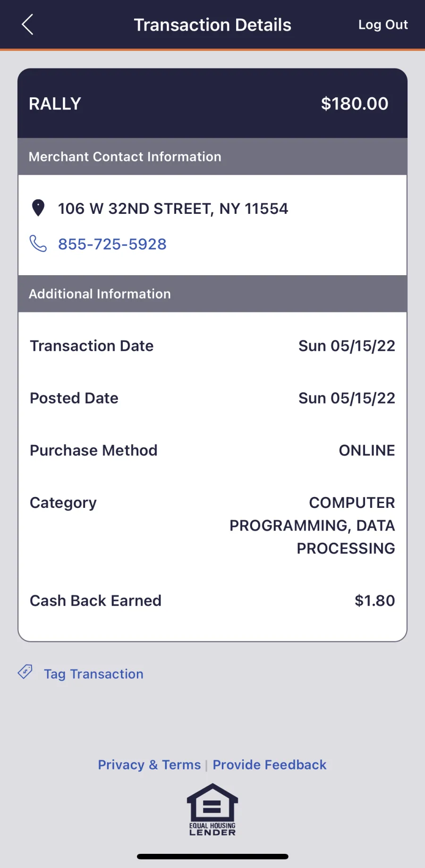This screenshot has height=868, width=425.
Task: Tap the Additional Information section header
Action: [100, 294]
